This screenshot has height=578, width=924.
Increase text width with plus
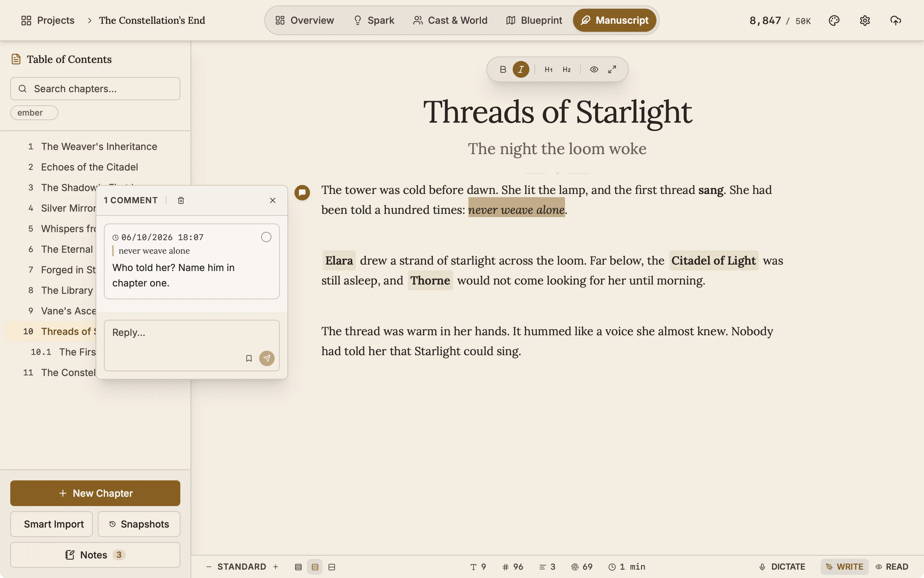pyautogui.click(x=276, y=566)
